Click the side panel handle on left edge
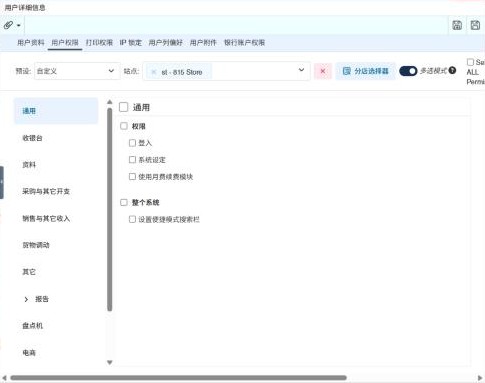 point(2,182)
